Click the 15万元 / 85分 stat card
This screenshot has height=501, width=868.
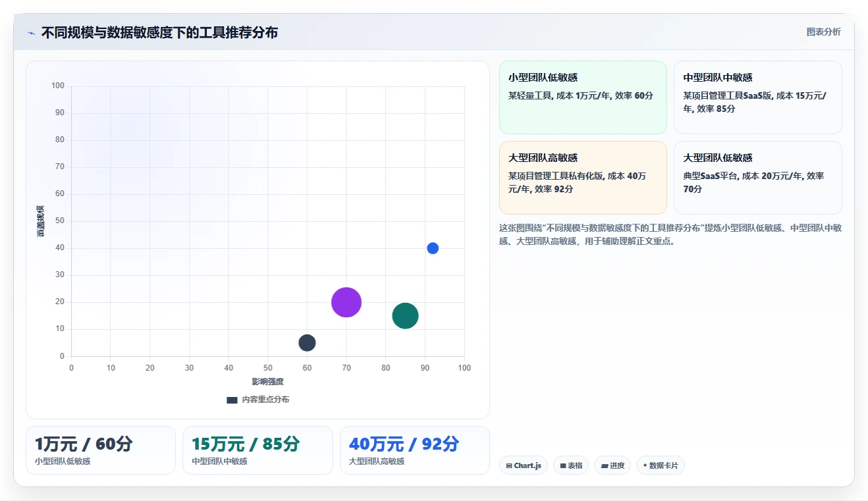point(258,450)
